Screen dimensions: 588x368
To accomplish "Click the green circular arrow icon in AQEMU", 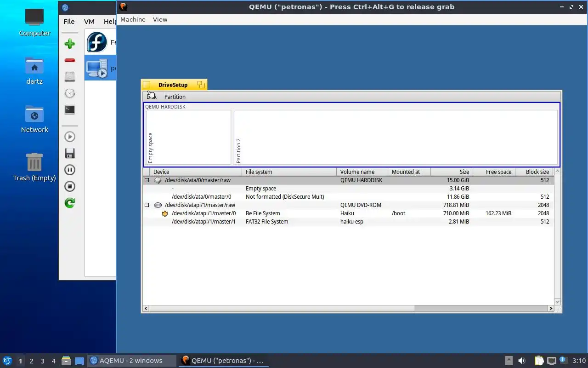I will click(70, 203).
